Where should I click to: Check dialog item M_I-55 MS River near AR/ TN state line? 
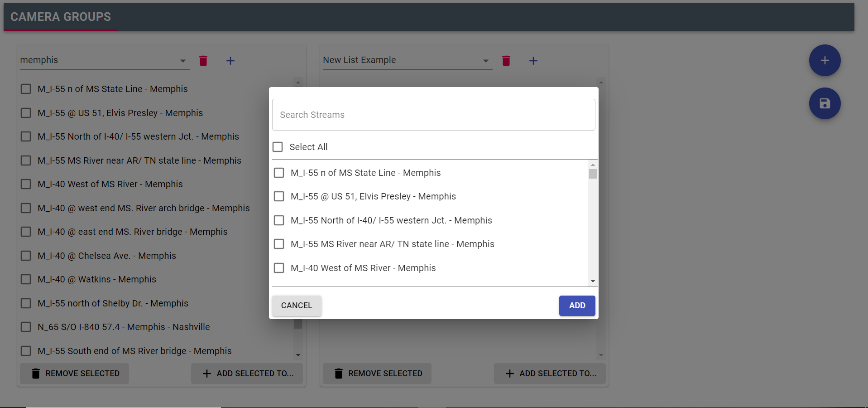(279, 244)
